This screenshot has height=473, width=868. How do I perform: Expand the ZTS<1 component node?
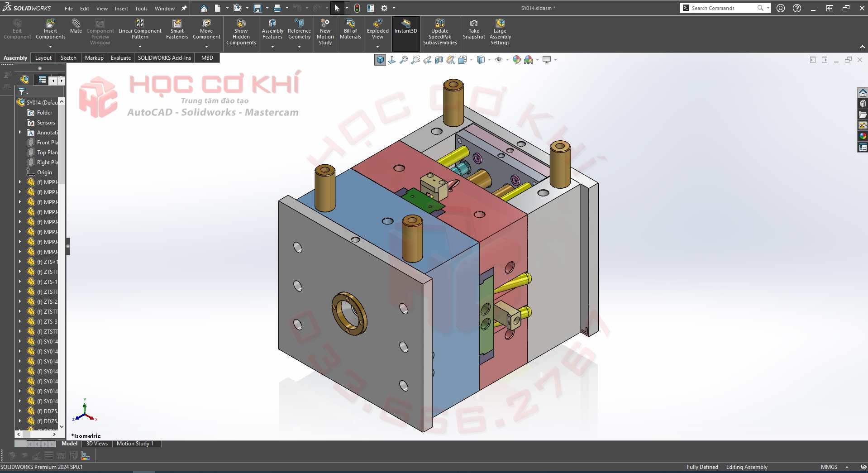pyautogui.click(x=20, y=262)
